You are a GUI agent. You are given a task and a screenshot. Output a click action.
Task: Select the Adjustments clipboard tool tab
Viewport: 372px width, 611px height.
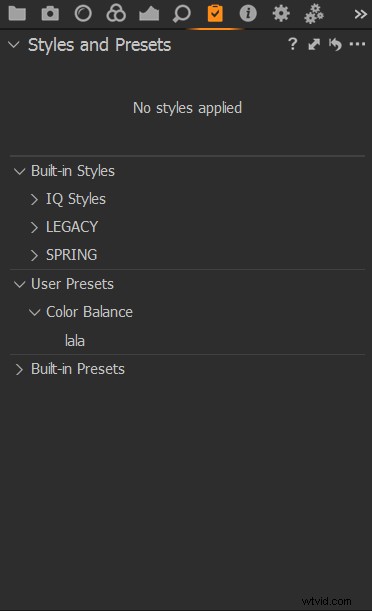(x=215, y=14)
